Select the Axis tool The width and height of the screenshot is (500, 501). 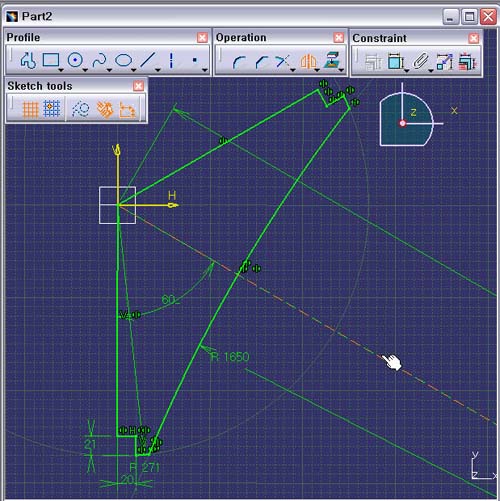[171, 60]
